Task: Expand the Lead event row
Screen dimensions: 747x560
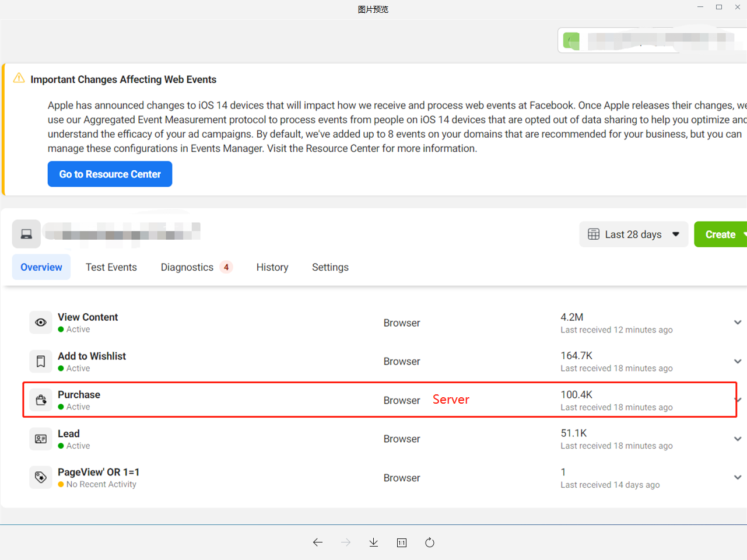Action: coord(738,439)
